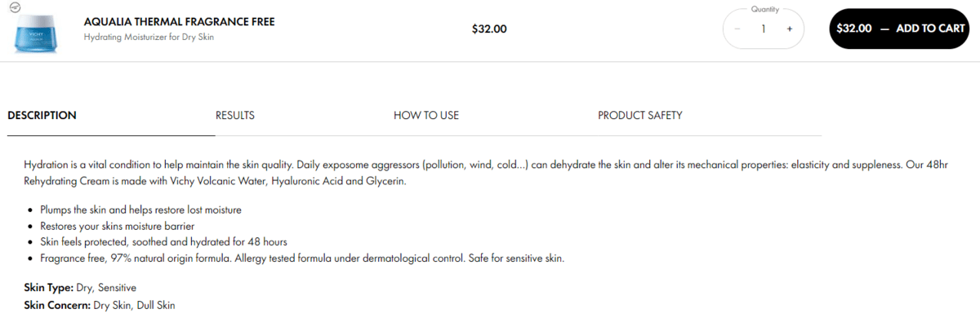Click the Hydrating Moisturizer for Dry Skin subtitle

coord(149,38)
